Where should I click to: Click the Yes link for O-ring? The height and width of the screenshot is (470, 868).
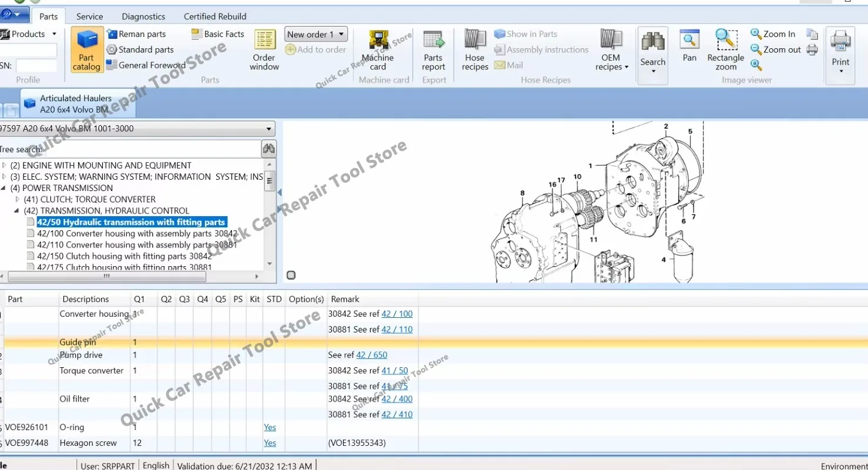pyautogui.click(x=270, y=427)
